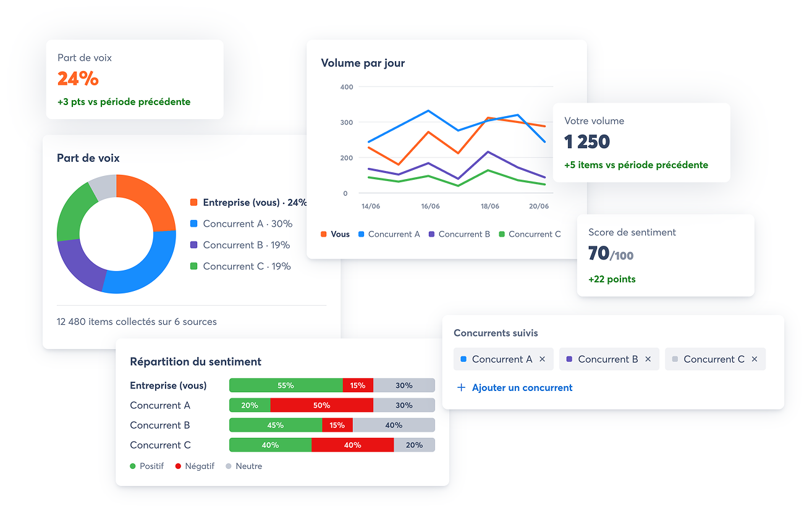Click the +22 points text
Viewport: 812px width, 525px height.
[612, 279]
